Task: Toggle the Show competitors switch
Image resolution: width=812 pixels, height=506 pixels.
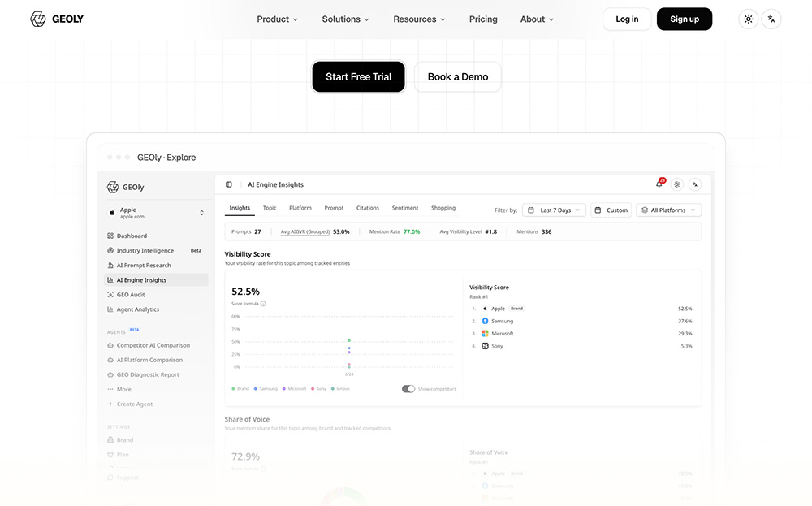Action: tap(408, 389)
